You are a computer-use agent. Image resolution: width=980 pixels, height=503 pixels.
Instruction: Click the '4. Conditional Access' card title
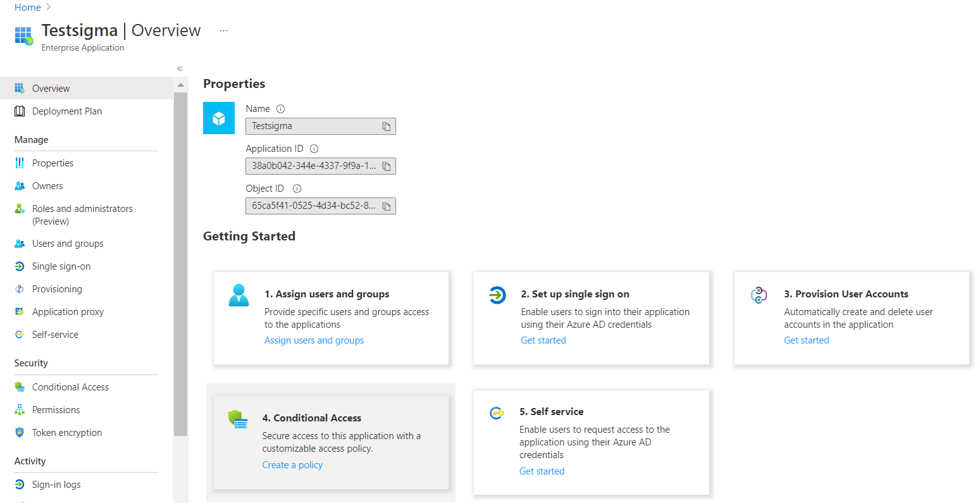[x=312, y=418]
